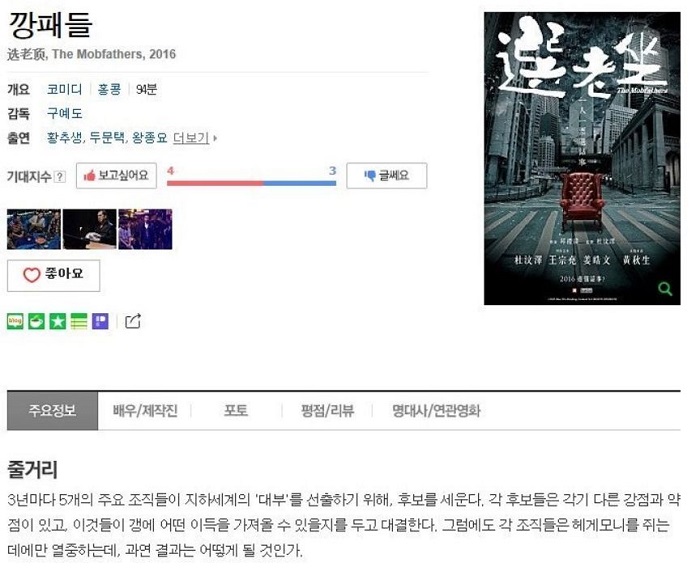700x571 pixels.
Task: Toggle the 좋아요 heart button
Action: (x=54, y=275)
